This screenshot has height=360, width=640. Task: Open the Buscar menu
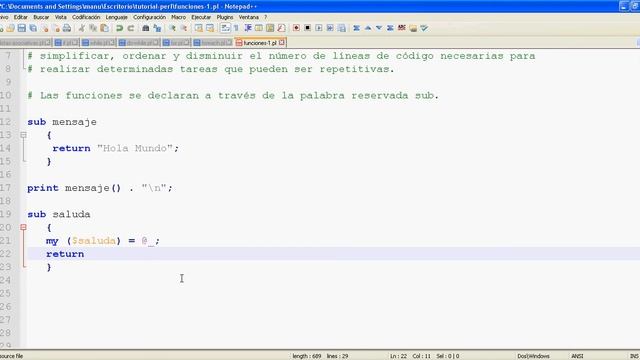(41, 17)
